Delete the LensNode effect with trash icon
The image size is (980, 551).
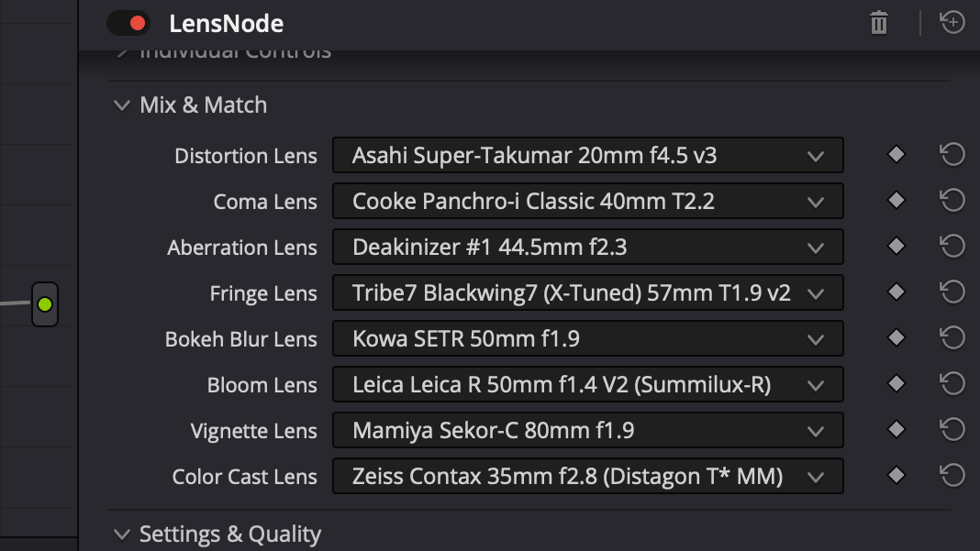(879, 23)
